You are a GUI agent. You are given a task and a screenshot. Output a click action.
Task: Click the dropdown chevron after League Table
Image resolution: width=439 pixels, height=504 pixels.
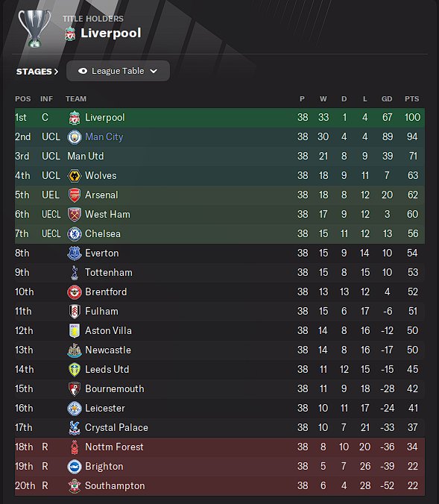[x=154, y=71]
